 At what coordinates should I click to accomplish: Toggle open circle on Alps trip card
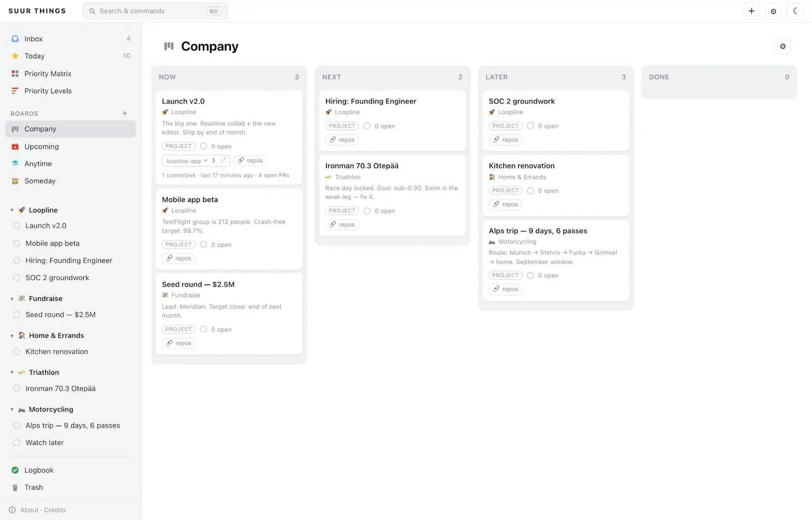point(530,275)
